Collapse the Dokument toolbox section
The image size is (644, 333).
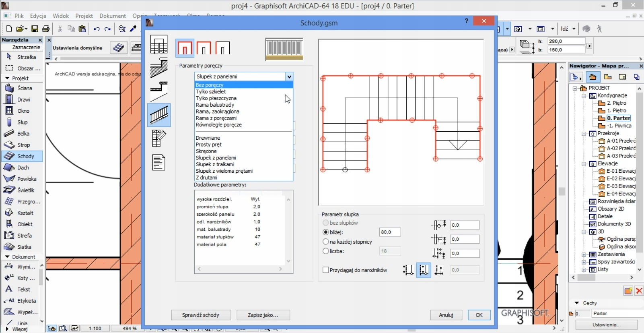point(7,256)
